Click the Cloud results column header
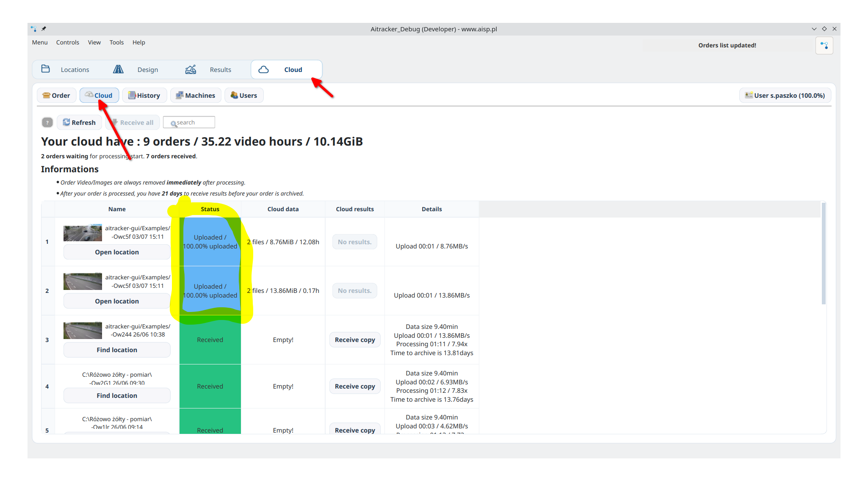 (355, 209)
